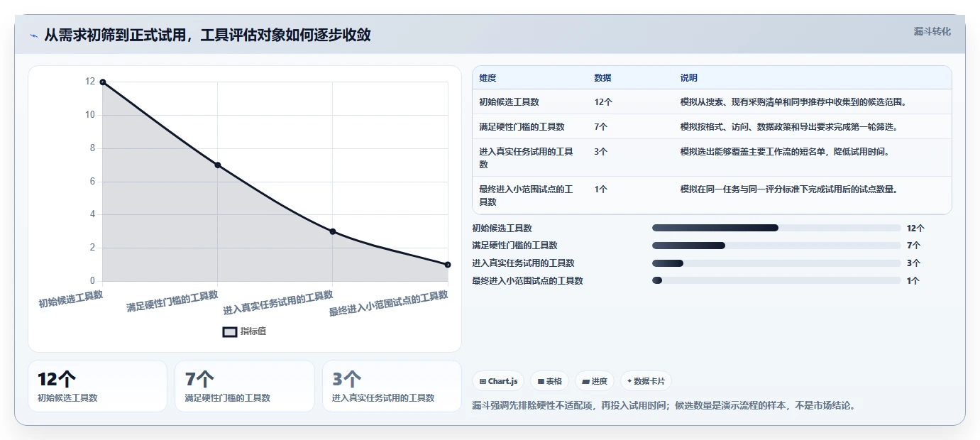Click the 3个 label after the third progress bar
980x440 pixels.
[x=913, y=263]
